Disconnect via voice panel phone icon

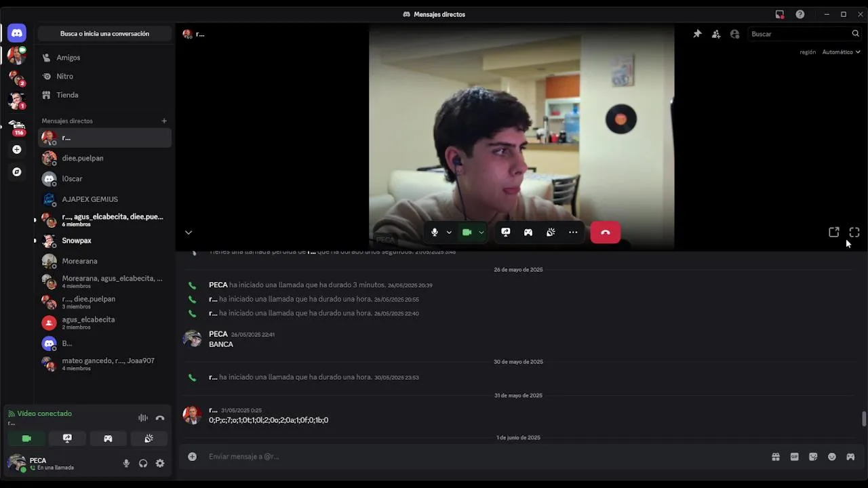point(160,418)
